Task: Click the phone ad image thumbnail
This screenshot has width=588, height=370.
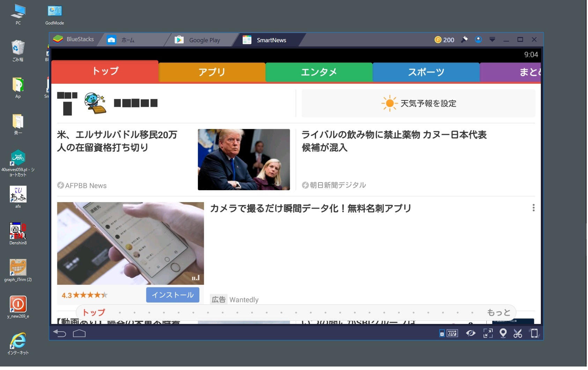Action: click(131, 243)
